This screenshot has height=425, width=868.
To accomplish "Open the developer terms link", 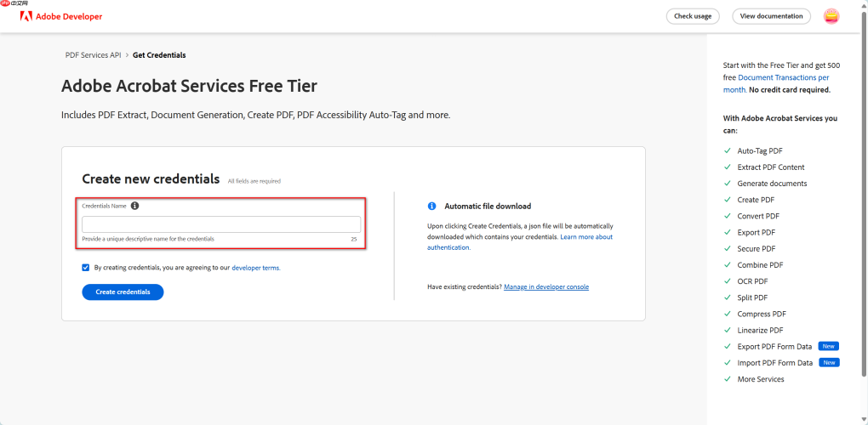I will [256, 268].
